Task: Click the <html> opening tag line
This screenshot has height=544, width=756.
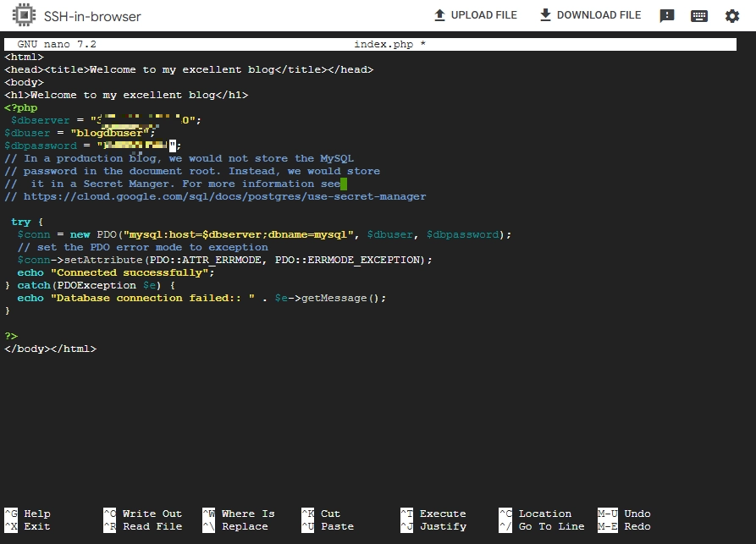Action: click(x=24, y=57)
